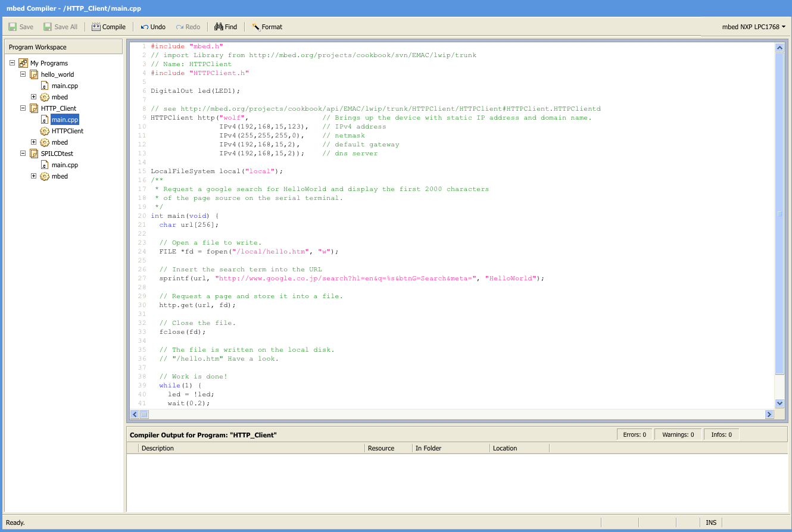
Task: Compile the current program
Action: pyautogui.click(x=108, y=27)
